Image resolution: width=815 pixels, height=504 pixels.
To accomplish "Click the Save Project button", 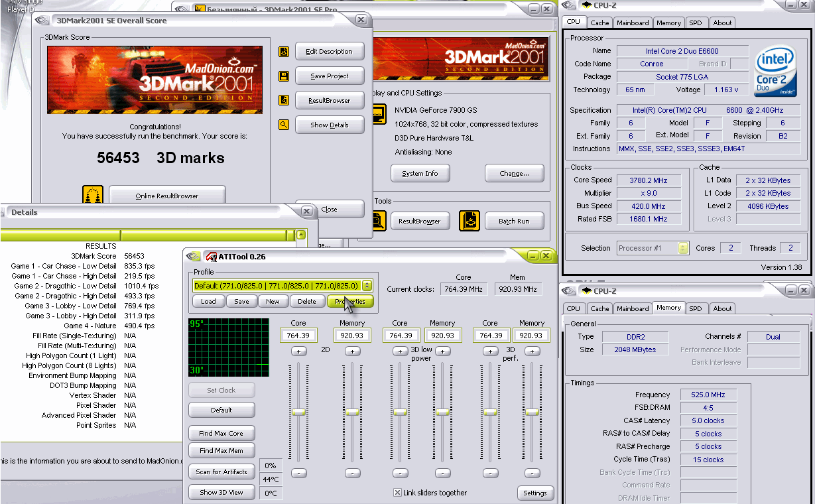I will (x=330, y=76).
